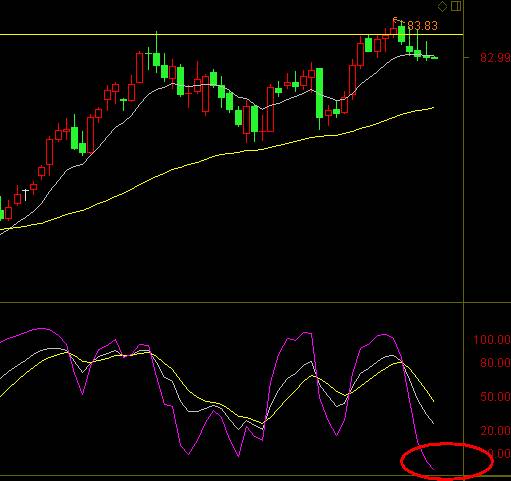The width and height of the screenshot is (511, 481).
Task: Select the yellow indicator line's right end
Action: pyautogui.click(x=433, y=401)
